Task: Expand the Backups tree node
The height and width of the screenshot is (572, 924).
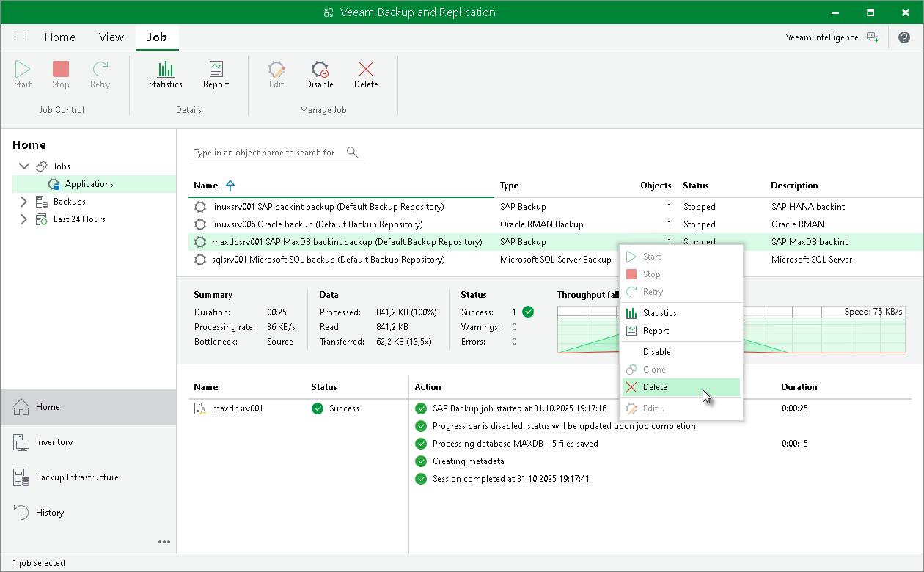Action: [23, 202]
